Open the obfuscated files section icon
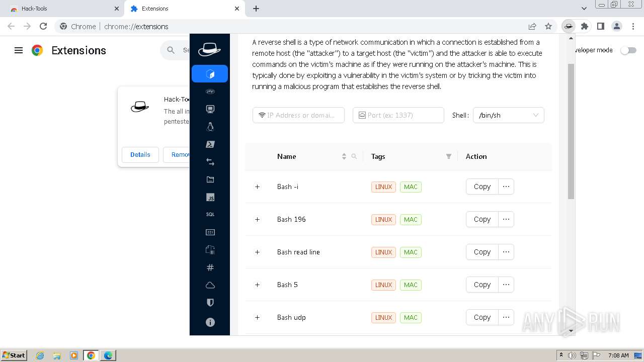 click(210, 250)
